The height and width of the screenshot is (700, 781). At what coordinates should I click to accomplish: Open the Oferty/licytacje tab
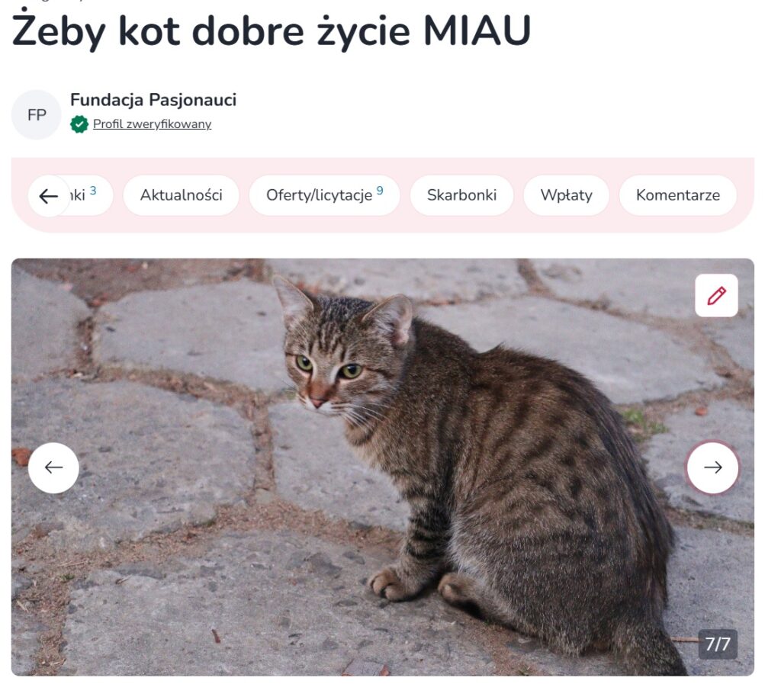pos(324,195)
